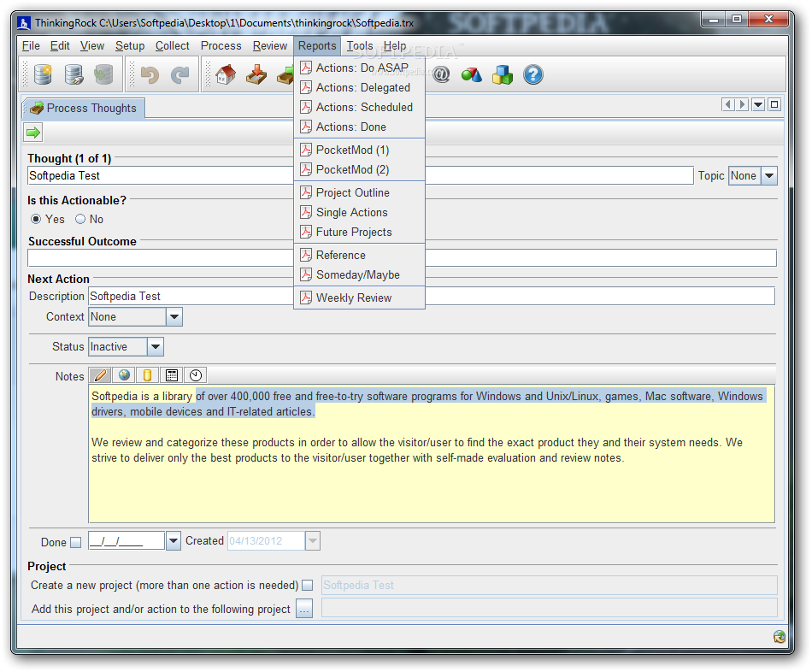Open the Review menu

click(270, 45)
